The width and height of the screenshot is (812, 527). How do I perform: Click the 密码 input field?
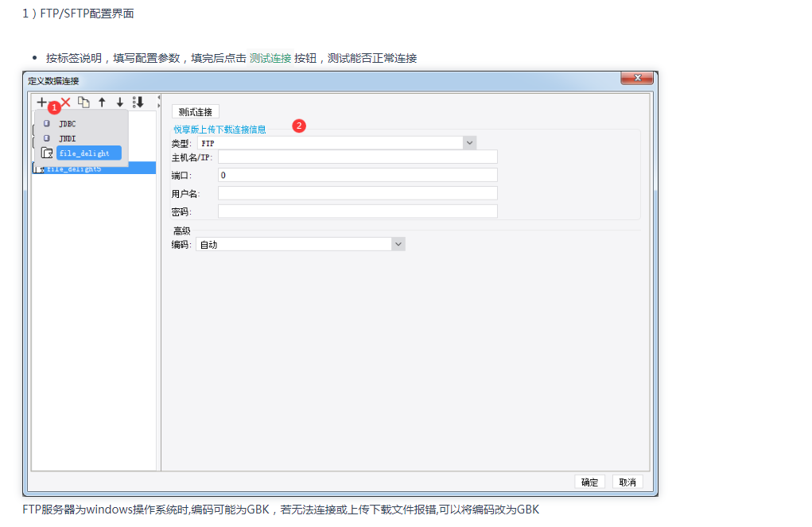coord(357,211)
